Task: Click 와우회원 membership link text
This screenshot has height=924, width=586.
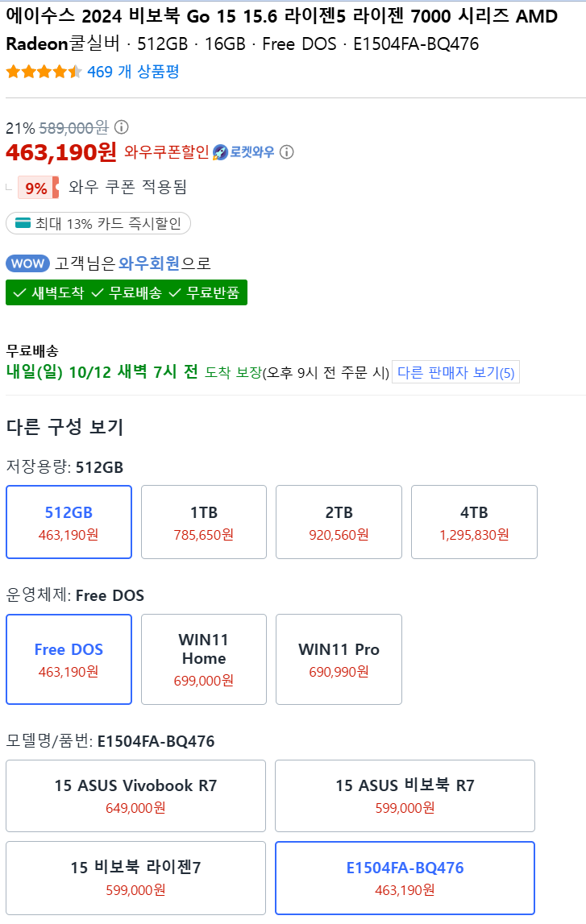Action: coord(149,263)
